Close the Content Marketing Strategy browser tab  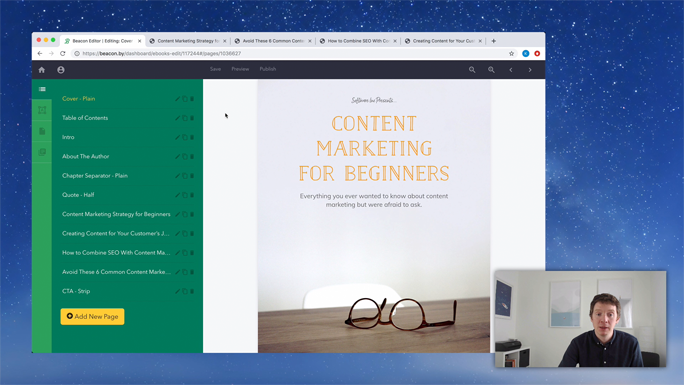225,41
